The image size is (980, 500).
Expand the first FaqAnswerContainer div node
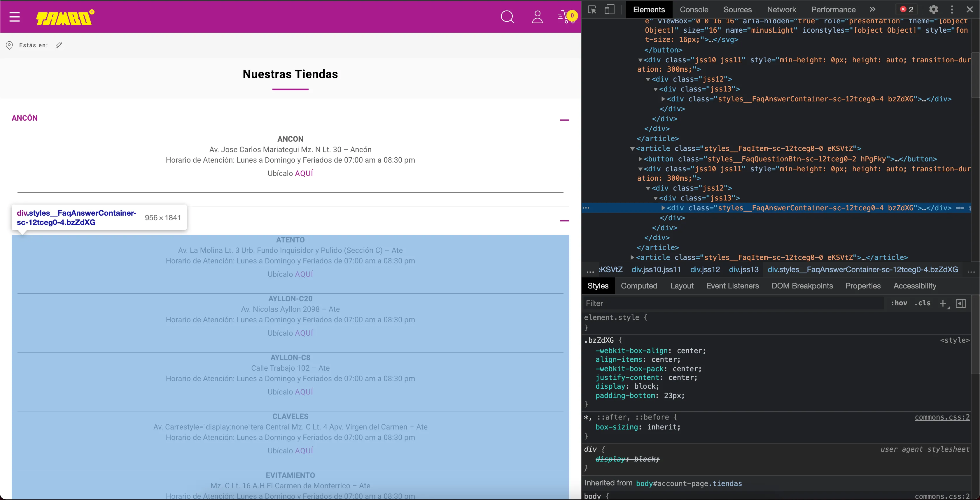click(663, 99)
